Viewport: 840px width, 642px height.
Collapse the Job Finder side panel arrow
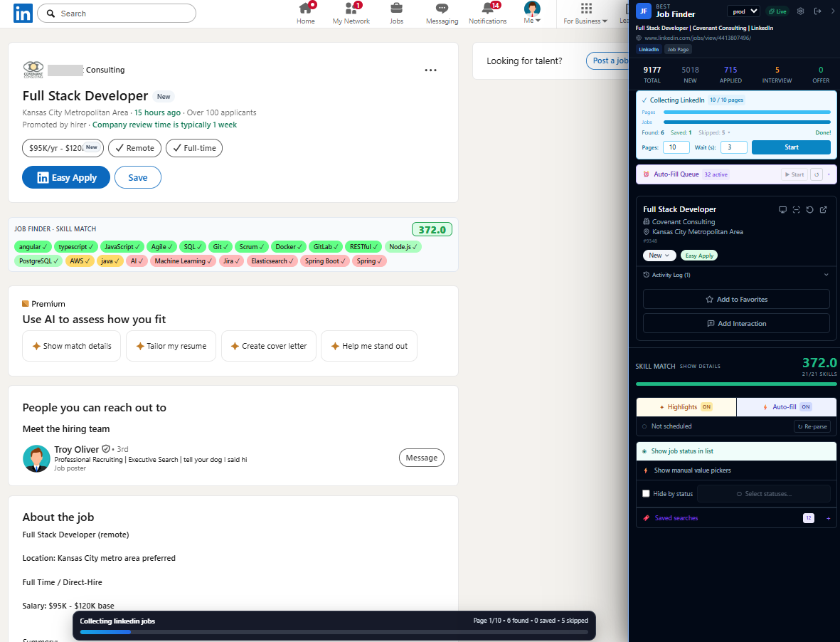click(x=833, y=11)
